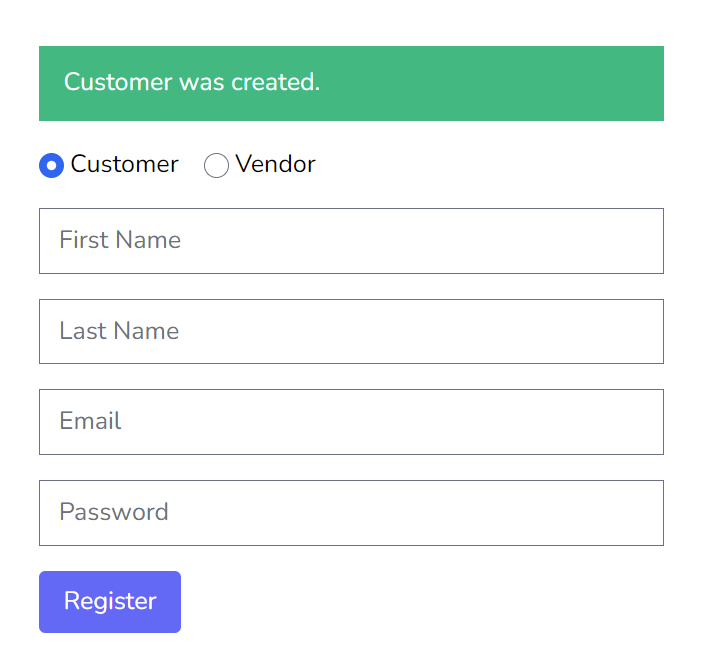Click the Vendor label text

(x=275, y=164)
